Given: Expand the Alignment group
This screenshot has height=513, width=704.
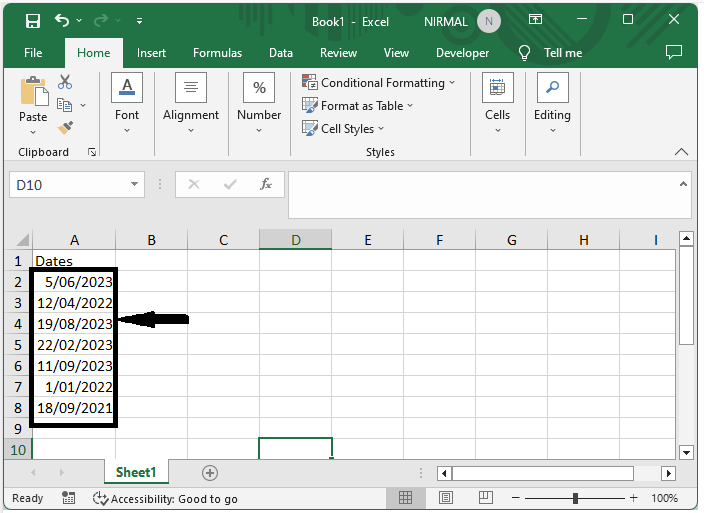Looking at the screenshot, I should tap(191, 103).
